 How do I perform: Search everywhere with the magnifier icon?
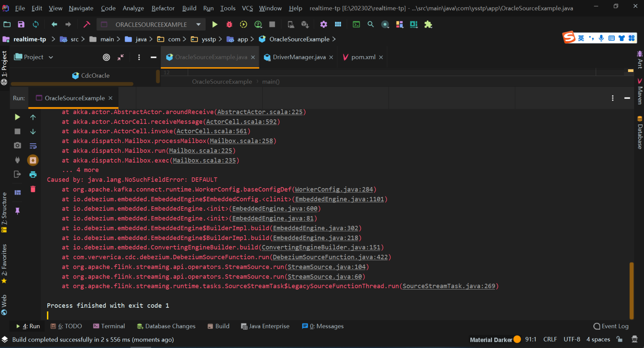[371, 24]
